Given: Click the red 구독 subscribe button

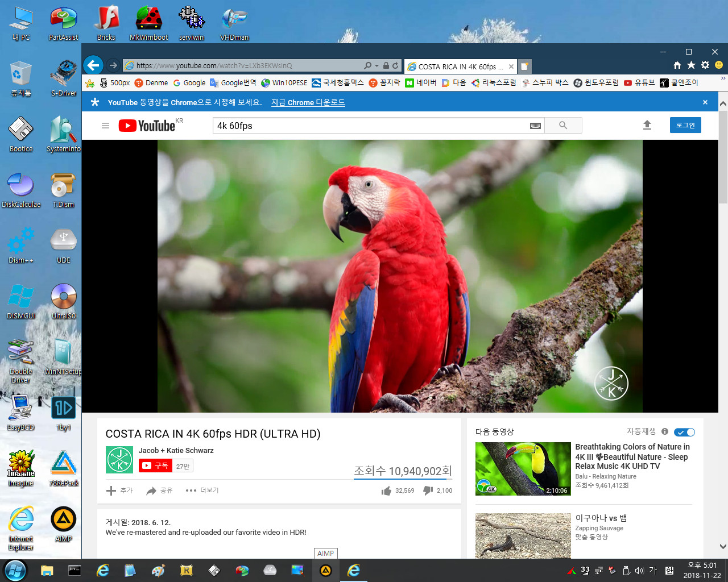Looking at the screenshot, I should coord(155,465).
